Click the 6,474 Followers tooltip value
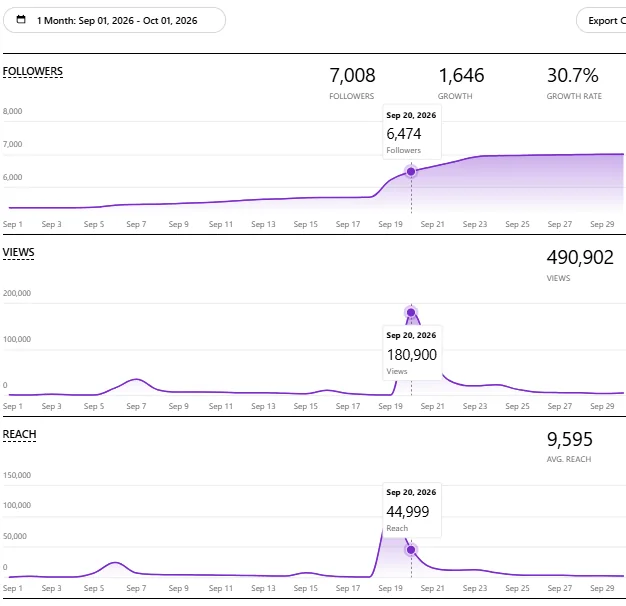 coord(404,134)
